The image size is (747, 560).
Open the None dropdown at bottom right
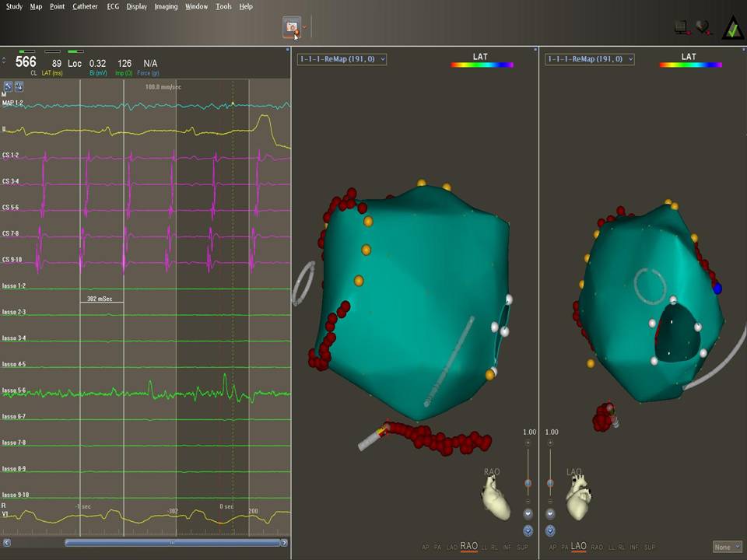[x=727, y=548]
